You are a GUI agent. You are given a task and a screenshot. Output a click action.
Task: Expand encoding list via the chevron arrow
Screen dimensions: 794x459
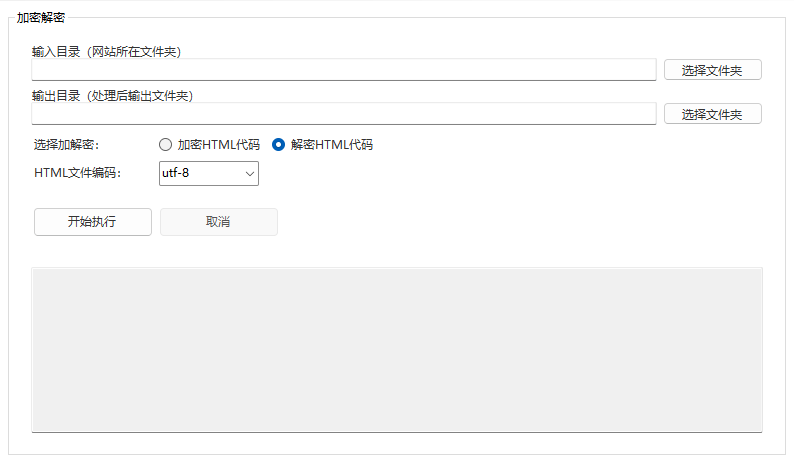coord(249,173)
